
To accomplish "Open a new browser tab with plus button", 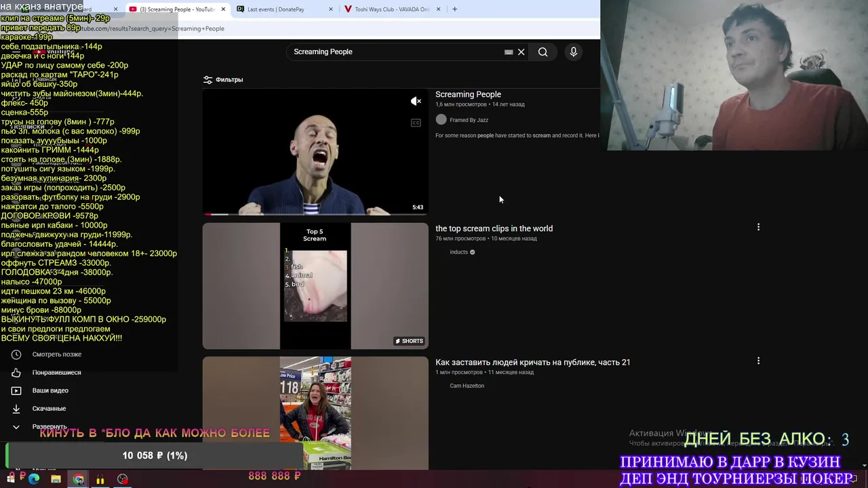I will click(454, 9).
